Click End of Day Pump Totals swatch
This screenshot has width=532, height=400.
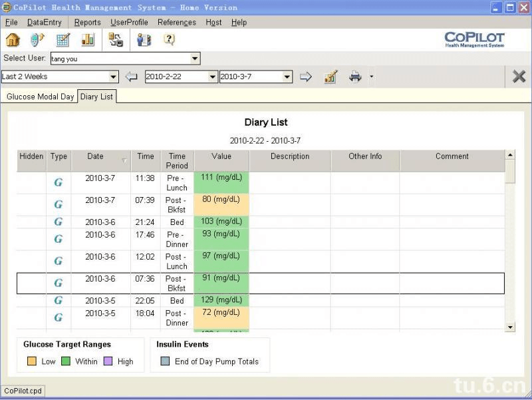click(165, 361)
